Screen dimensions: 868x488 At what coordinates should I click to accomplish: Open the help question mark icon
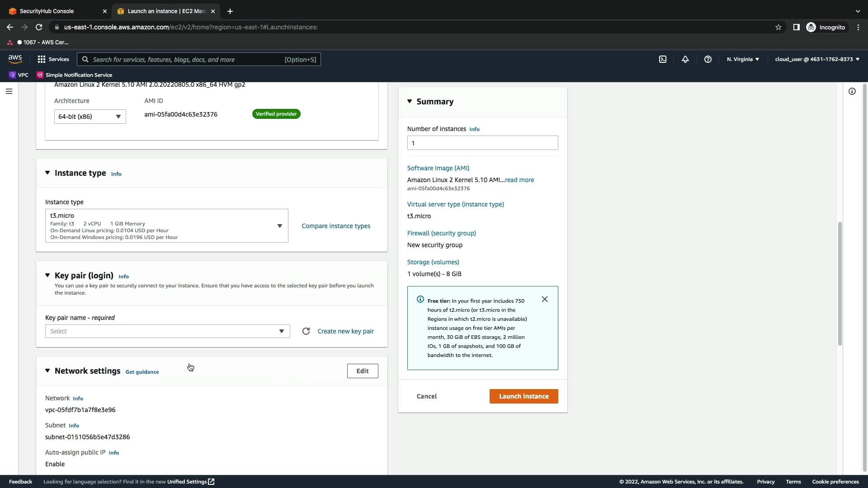tap(708, 59)
